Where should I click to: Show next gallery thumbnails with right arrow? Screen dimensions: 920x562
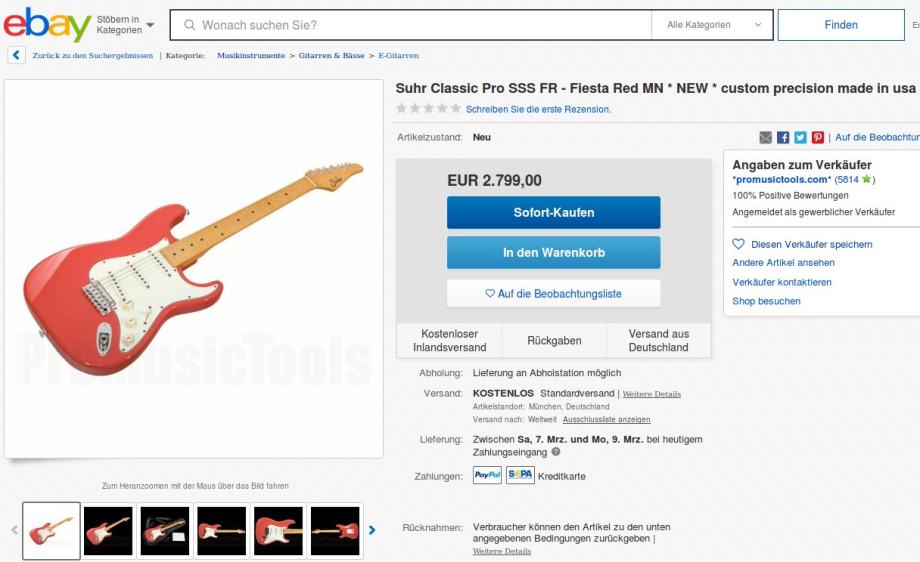pos(372,530)
